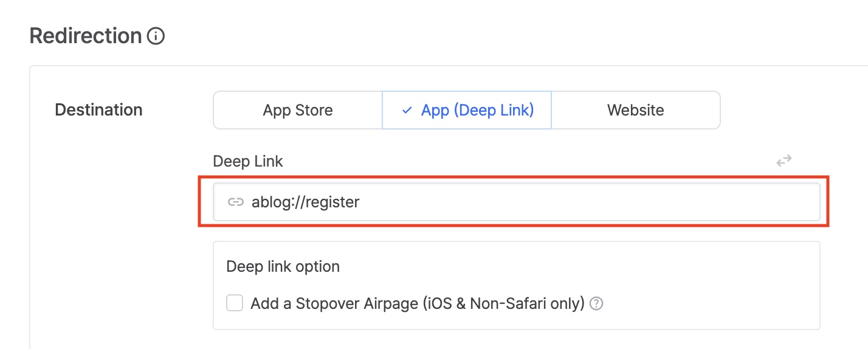868x349 pixels.
Task: Click the info icon beside Redirection heading
Action: pyautogui.click(x=156, y=36)
